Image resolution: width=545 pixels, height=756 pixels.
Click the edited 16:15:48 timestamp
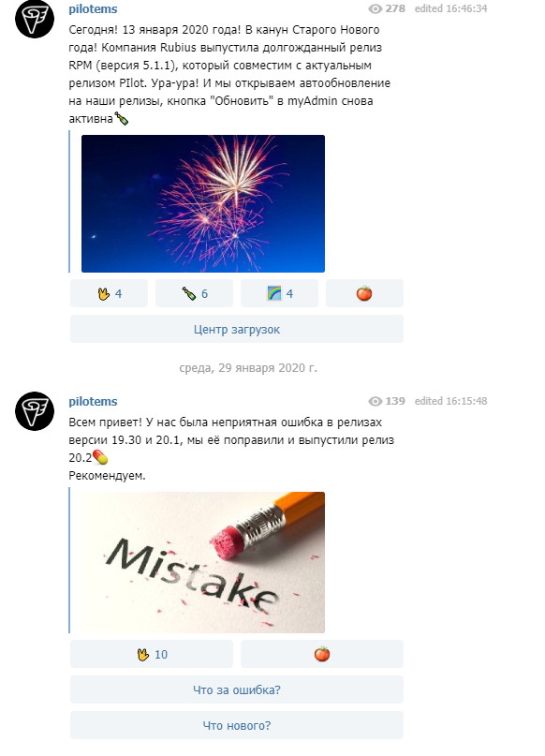tap(450, 401)
